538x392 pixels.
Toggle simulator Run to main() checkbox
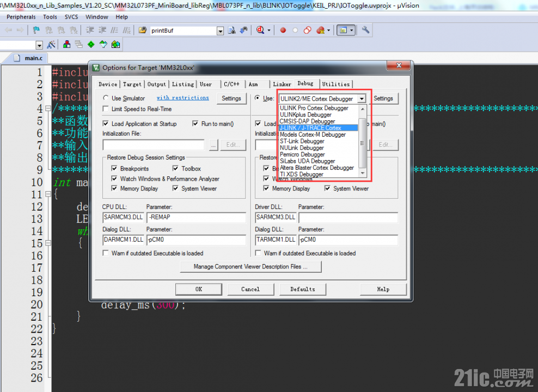tap(195, 124)
